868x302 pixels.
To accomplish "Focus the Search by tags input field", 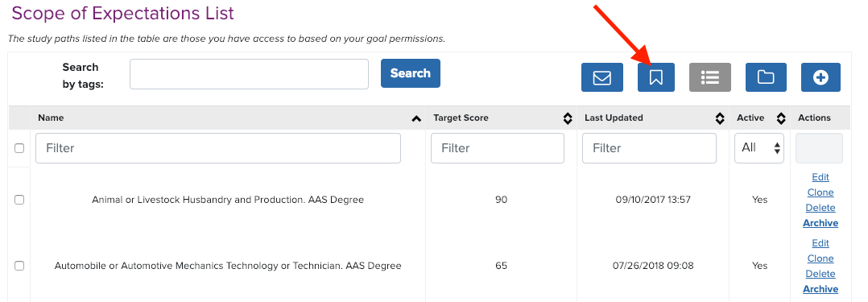I will (x=249, y=74).
